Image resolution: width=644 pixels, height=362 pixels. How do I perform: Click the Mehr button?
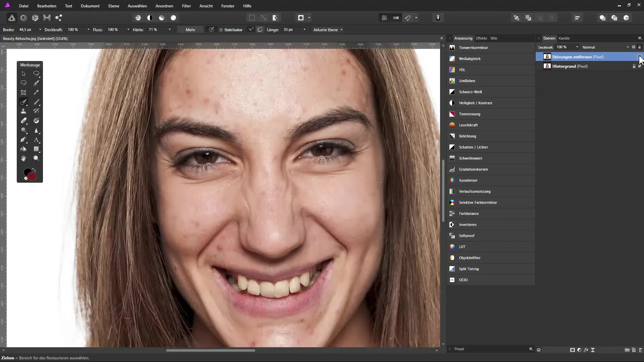[191, 30]
